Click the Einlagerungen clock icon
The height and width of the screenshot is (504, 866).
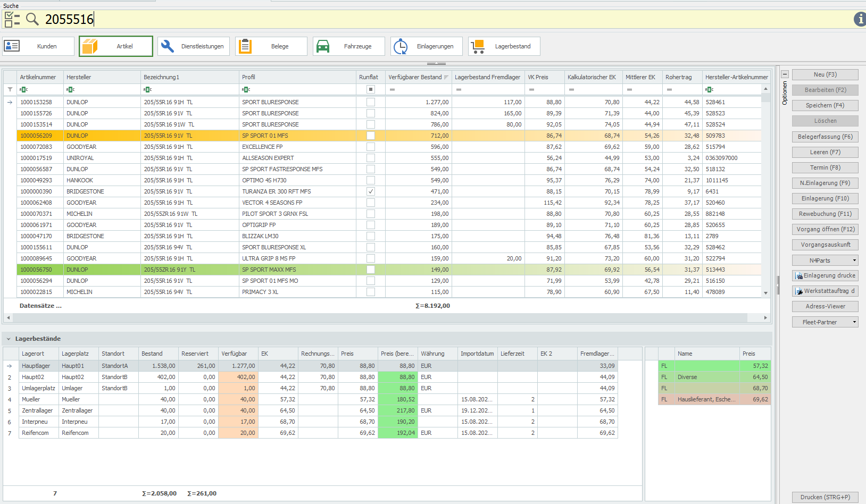coord(401,46)
